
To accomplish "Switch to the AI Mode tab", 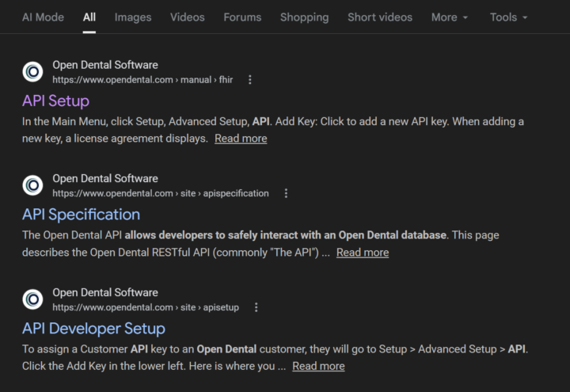I will pyautogui.click(x=43, y=17).
